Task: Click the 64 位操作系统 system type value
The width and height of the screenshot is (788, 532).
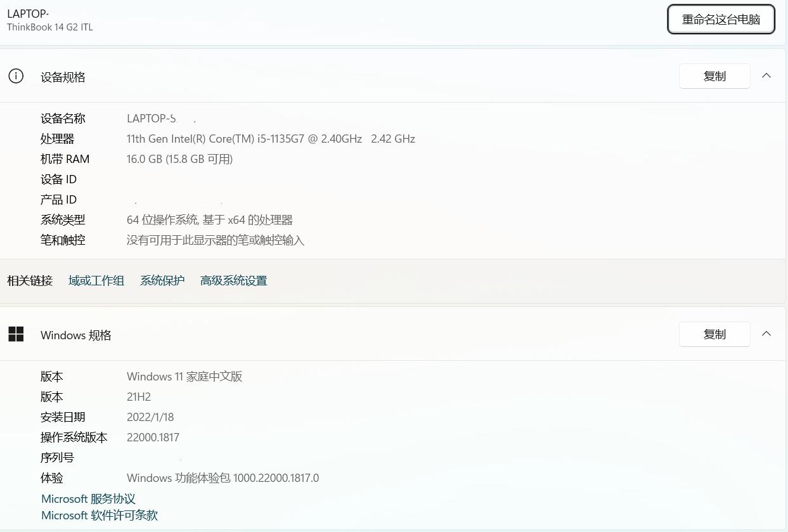Action: pyautogui.click(x=210, y=220)
